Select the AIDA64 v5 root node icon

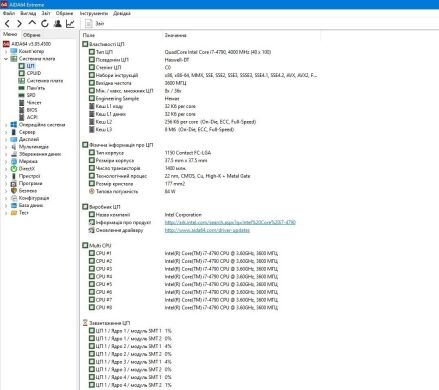(x=6, y=44)
